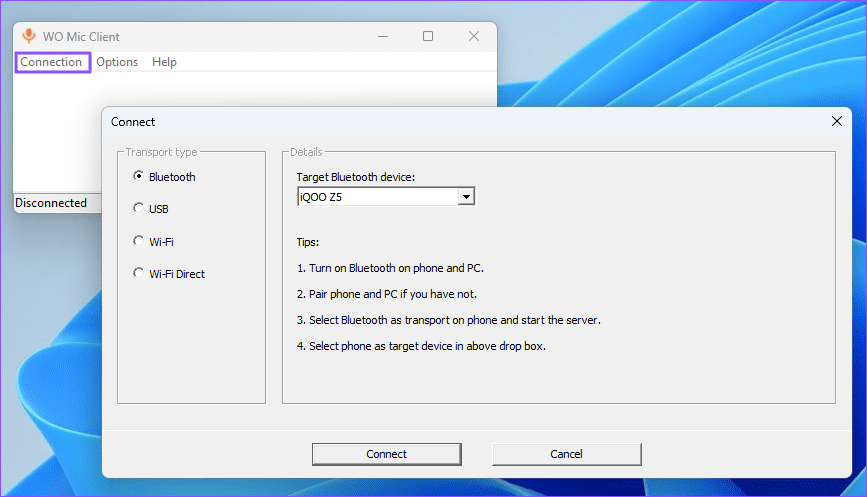The height and width of the screenshot is (497, 867).
Task: Maximize the WO Mic Client window
Action: point(428,36)
